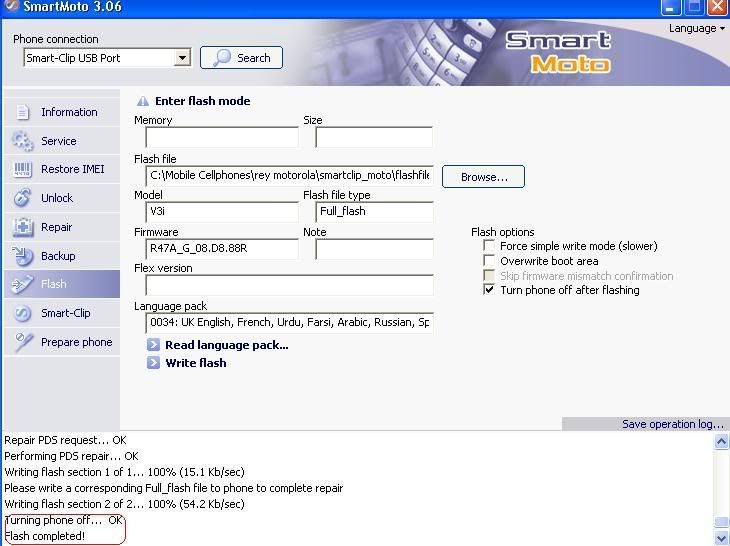
Task: Click log line 'Performing PDS repair... OK'
Action: (x=71, y=456)
